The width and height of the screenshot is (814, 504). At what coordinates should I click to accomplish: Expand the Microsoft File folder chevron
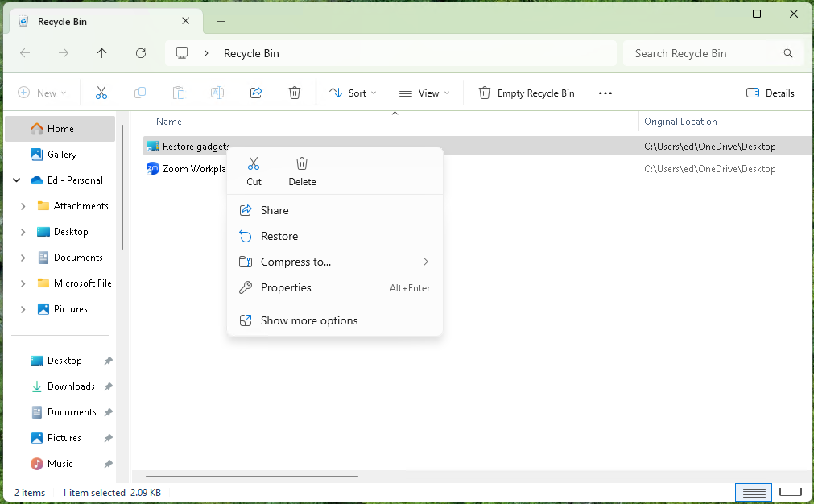[x=23, y=283]
